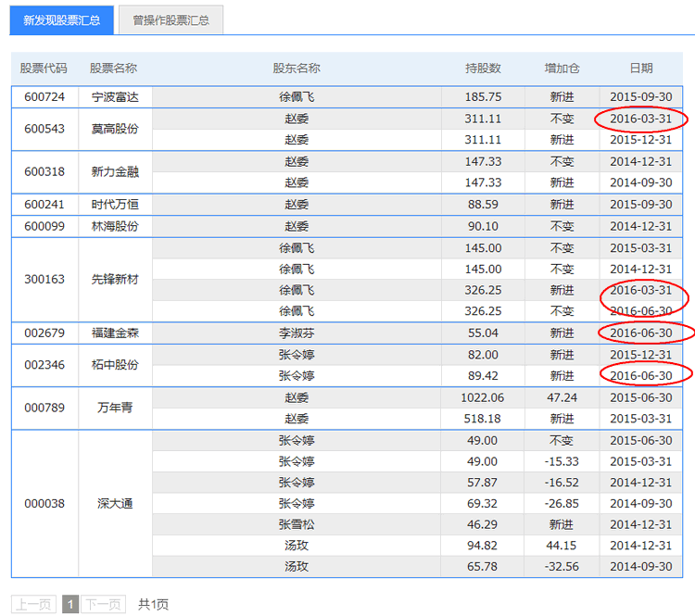Select stock code 002679
Image resolution: width=695 pixels, height=616 pixels.
pyautogui.click(x=44, y=333)
